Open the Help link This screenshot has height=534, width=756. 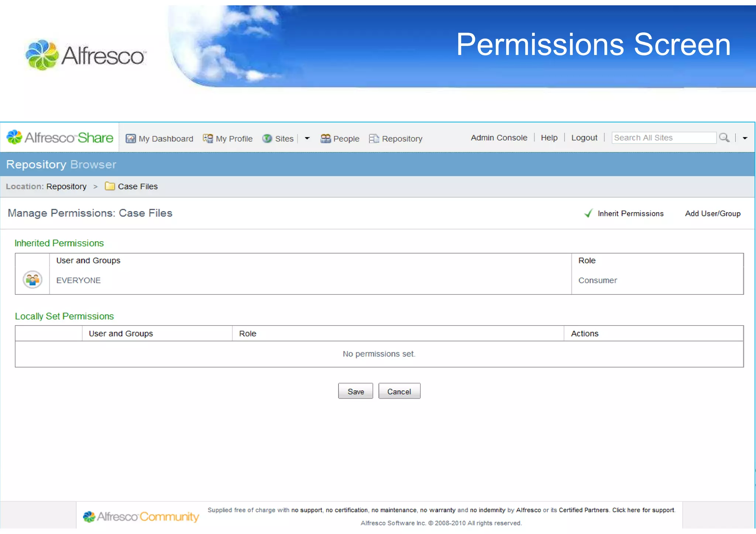(x=549, y=138)
